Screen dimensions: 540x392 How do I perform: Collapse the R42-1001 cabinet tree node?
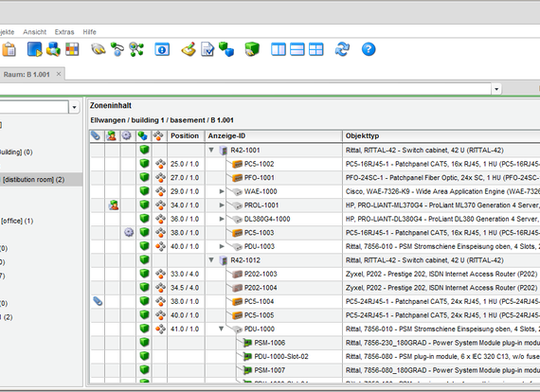pos(211,150)
